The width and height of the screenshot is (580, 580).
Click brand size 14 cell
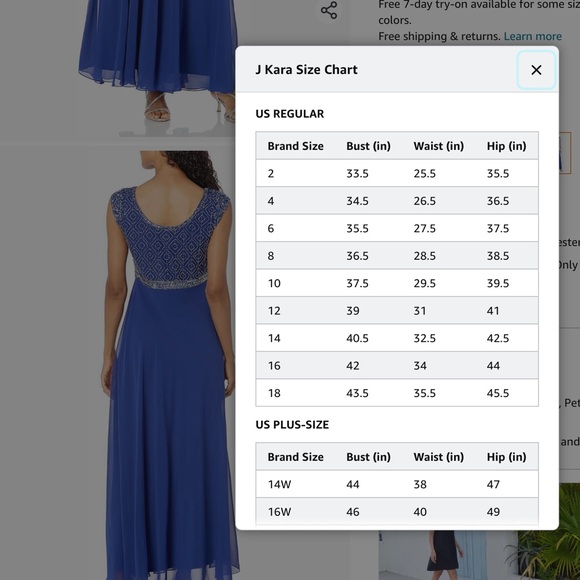[274, 338]
